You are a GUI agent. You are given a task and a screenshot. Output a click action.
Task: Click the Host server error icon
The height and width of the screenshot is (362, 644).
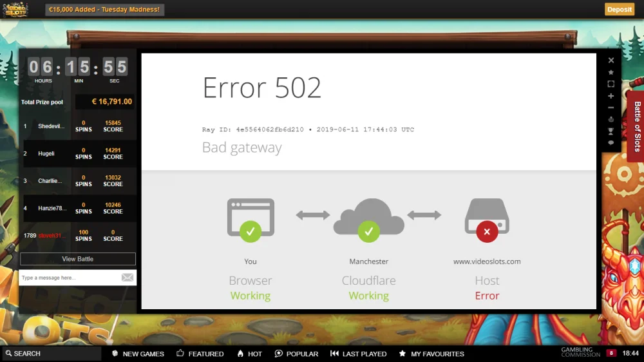coord(487,220)
